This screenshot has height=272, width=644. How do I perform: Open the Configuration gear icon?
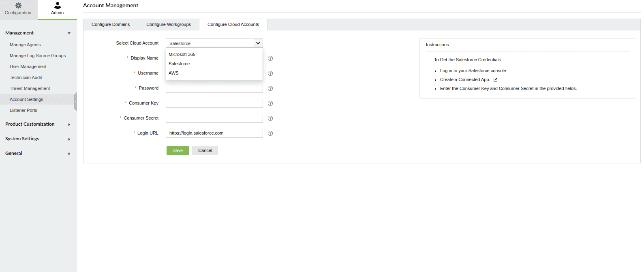[18, 6]
